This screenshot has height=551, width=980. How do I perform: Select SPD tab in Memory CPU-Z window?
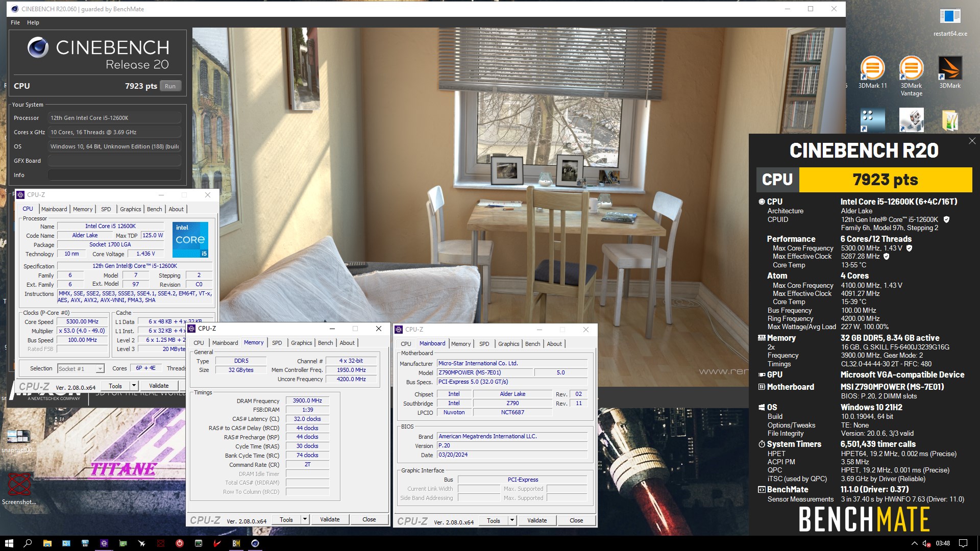point(277,343)
